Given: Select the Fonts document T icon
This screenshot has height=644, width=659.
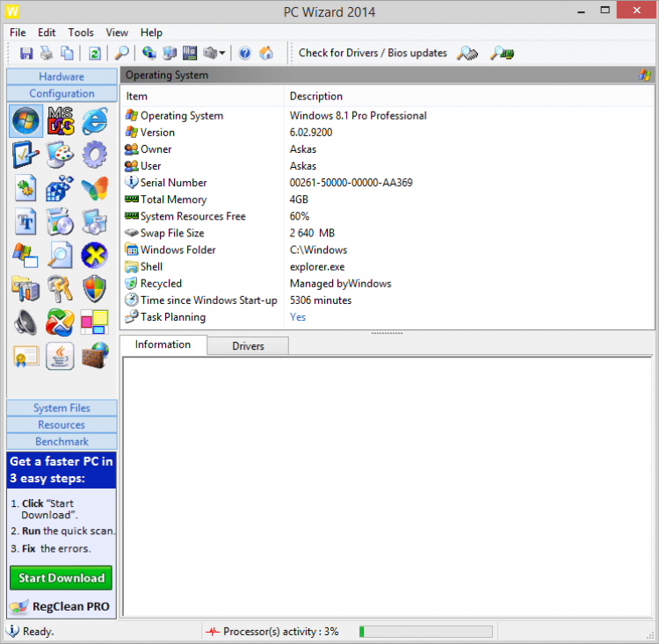Looking at the screenshot, I should point(26,221).
